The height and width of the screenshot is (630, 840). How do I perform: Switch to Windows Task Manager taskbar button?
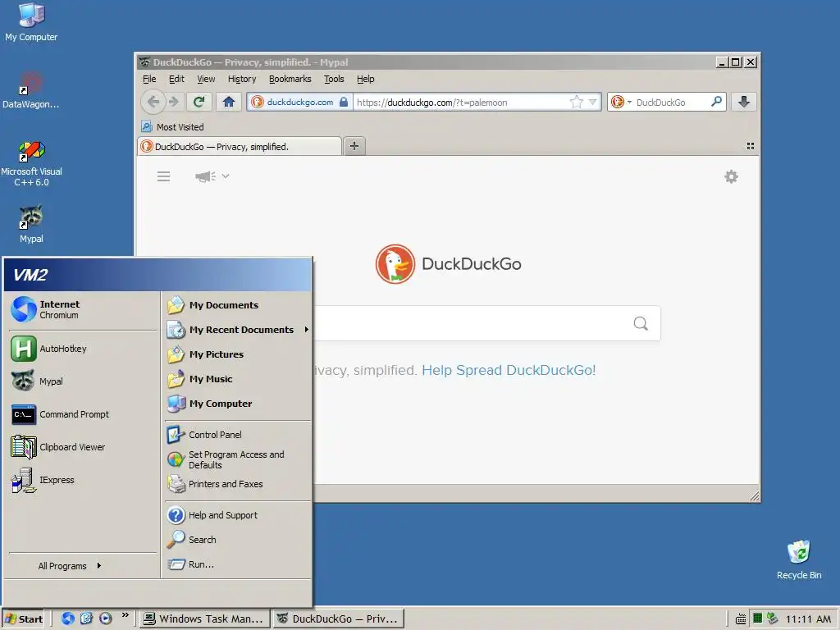click(204, 619)
